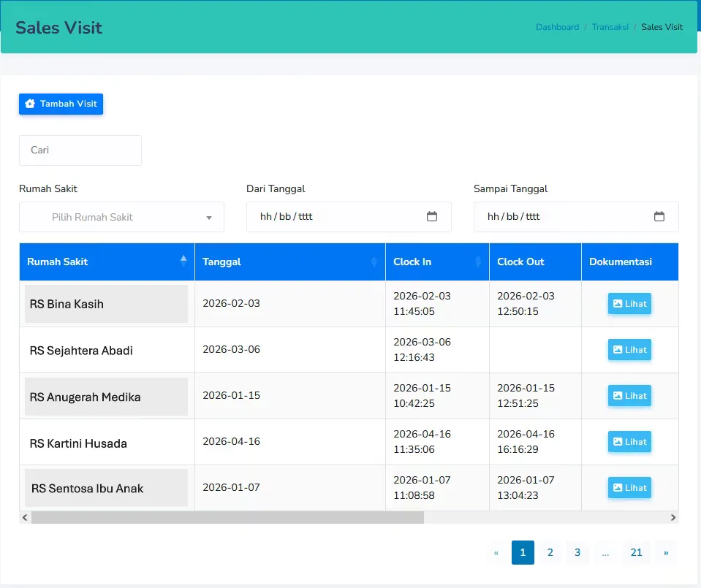This screenshot has width=701, height=588.
Task: Select pagination page 1
Action: (523, 553)
